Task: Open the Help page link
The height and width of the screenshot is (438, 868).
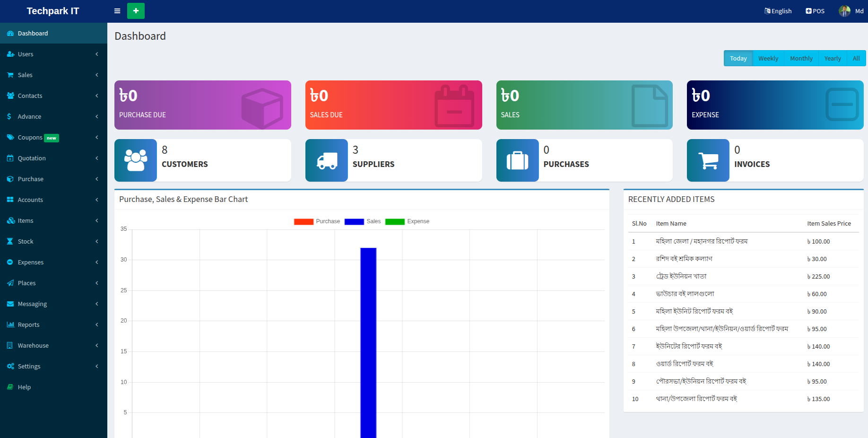Action: point(24,387)
